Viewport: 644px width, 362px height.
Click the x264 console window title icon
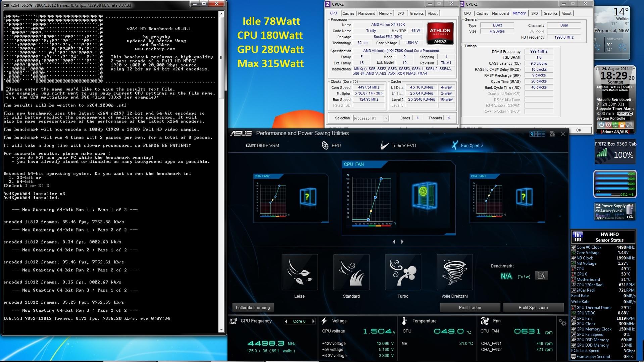[6, 5]
